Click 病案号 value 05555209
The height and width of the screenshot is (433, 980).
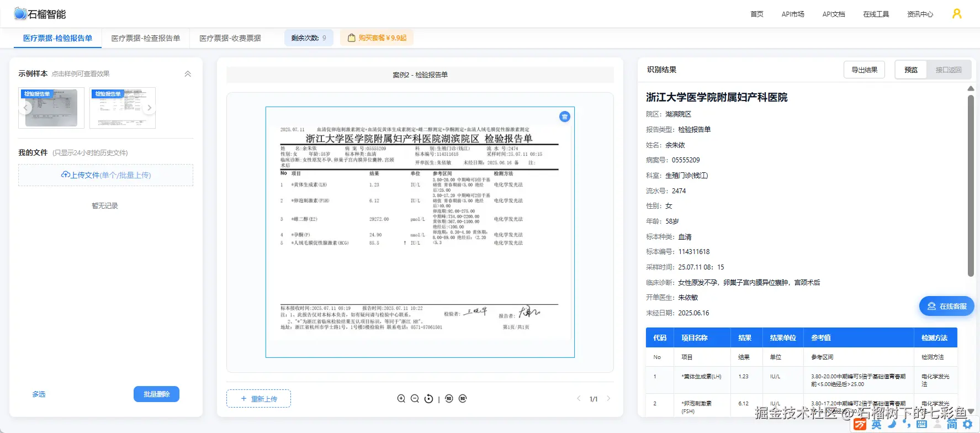tap(686, 160)
